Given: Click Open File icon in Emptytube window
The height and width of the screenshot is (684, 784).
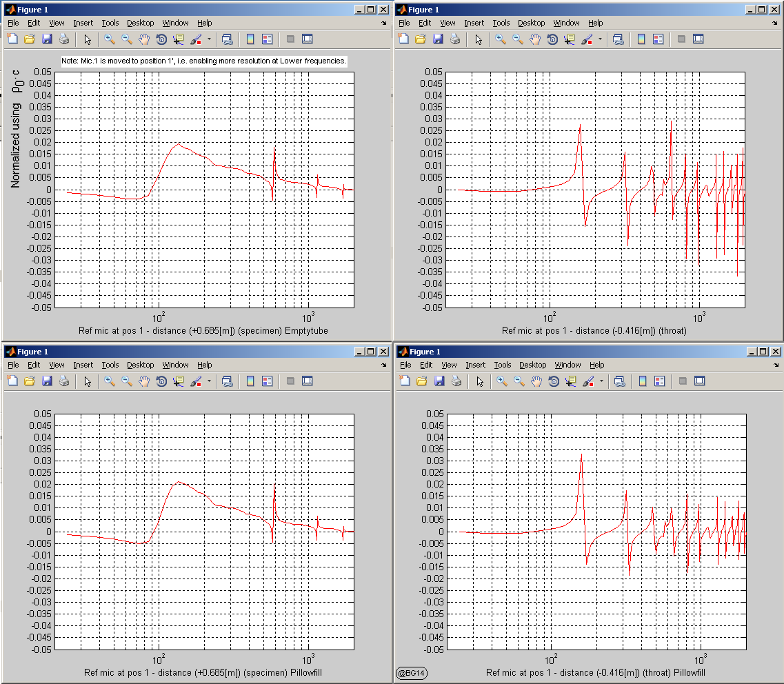Looking at the screenshot, I should [x=30, y=39].
